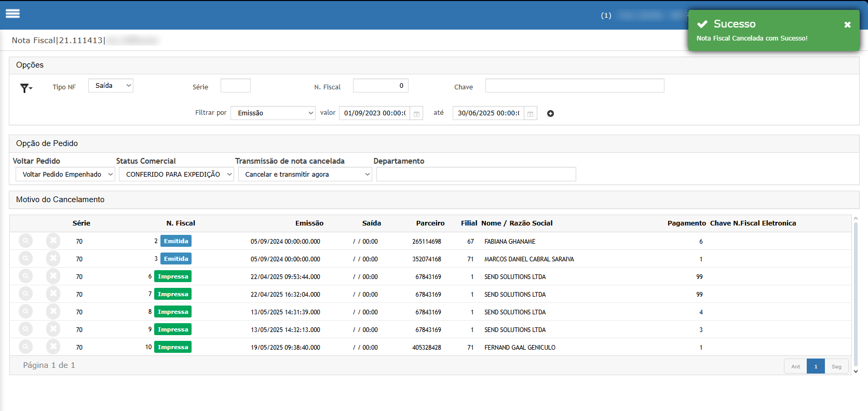Expand the Voltar Pedido dropdown
This screenshot has width=868, height=411.
pos(65,174)
